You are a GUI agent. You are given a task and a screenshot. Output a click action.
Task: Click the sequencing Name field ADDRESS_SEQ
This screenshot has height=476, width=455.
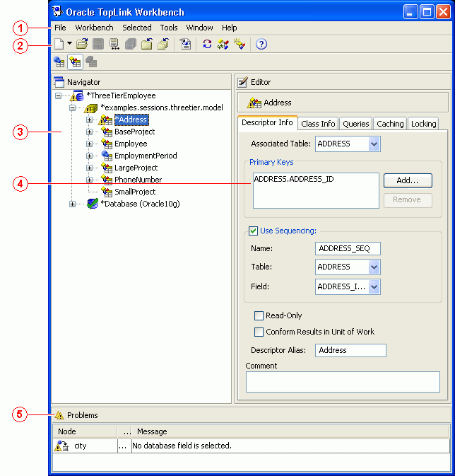[348, 249]
